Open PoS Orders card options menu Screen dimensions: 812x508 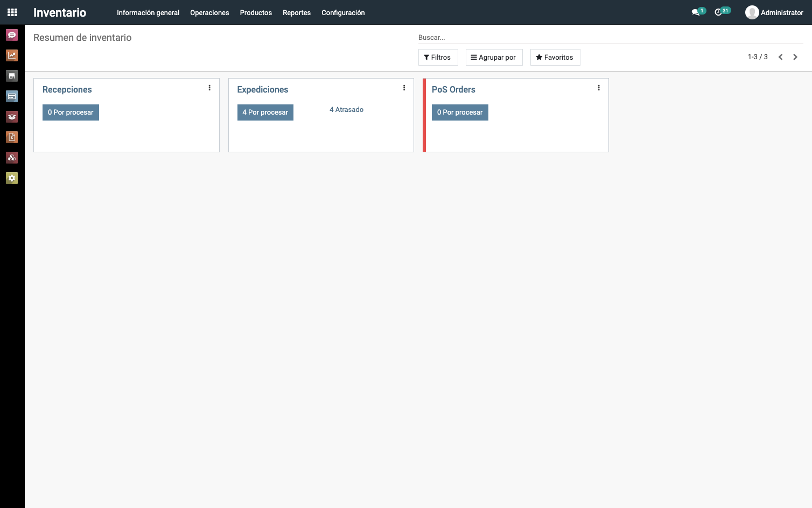click(x=599, y=88)
